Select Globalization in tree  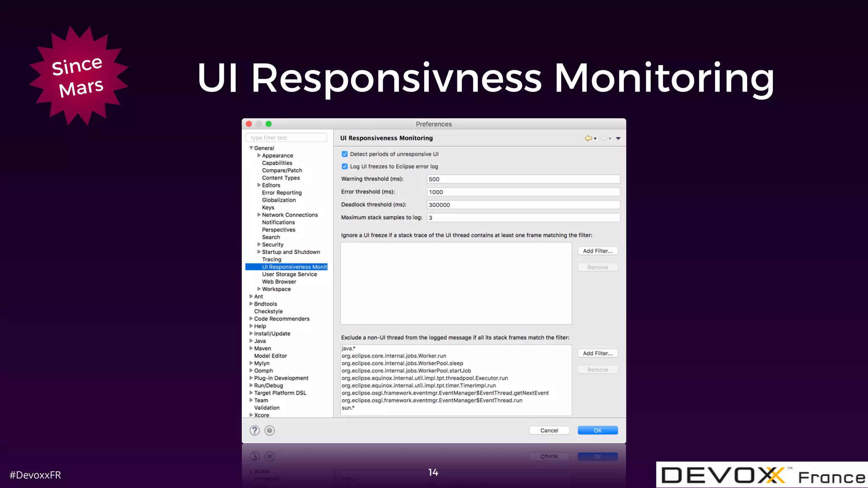click(279, 200)
